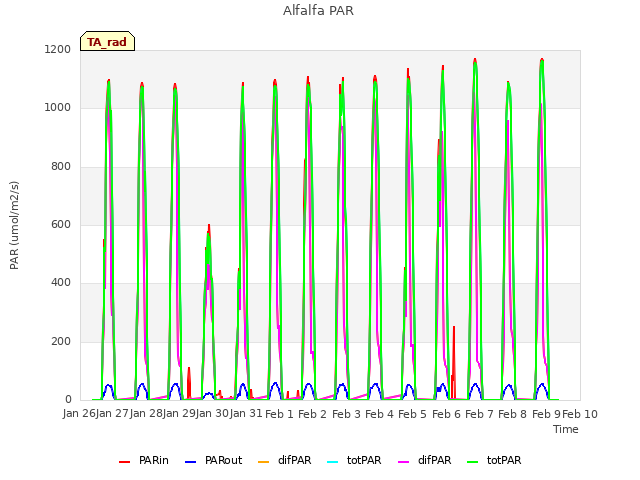Click the 800 y-axis tick label
The image size is (640, 480).
click(61, 167)
